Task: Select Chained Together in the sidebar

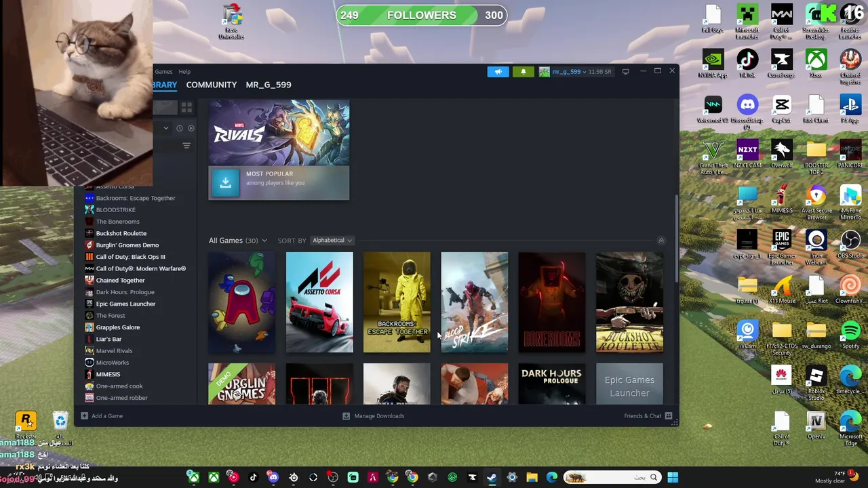Action: [x=120, y=281]
